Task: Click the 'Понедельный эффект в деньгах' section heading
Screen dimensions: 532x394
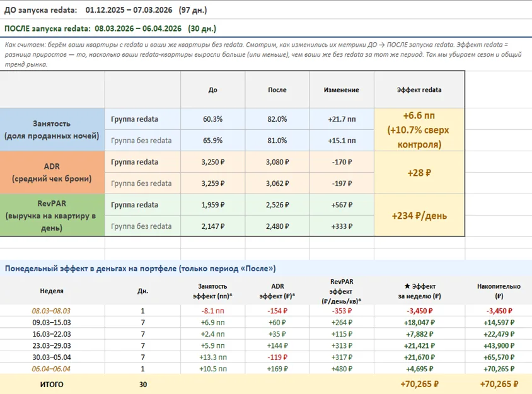Action: click(x=140, y=269)
